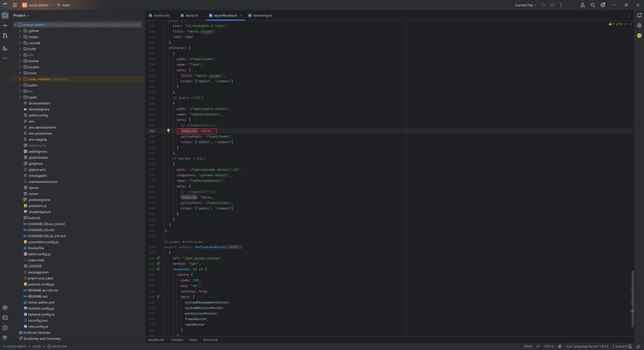
Task: Switch to the remaining.ts tab
Action: tap(260, 15)
